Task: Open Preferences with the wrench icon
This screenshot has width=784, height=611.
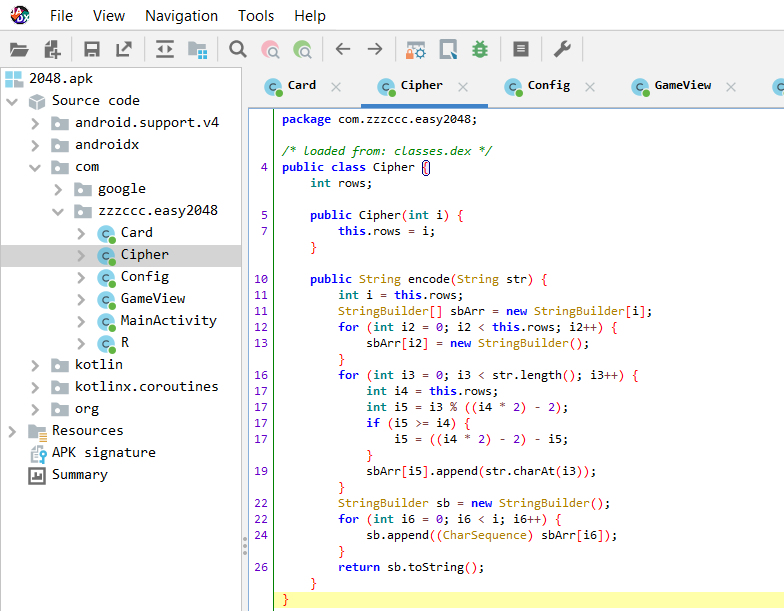Action: click(x=562, y=49)
